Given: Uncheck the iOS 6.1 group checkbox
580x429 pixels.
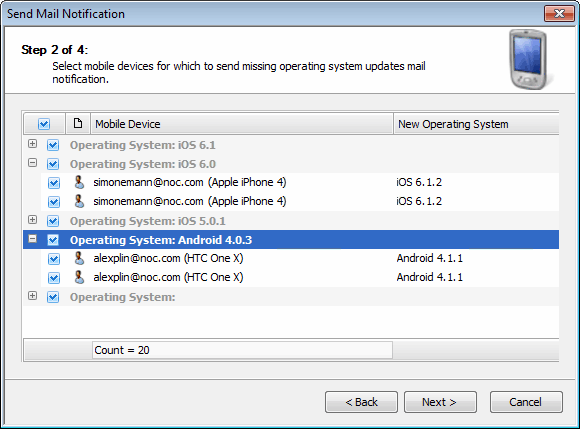Looking at the screenshot, I should (x=53, y=145).
